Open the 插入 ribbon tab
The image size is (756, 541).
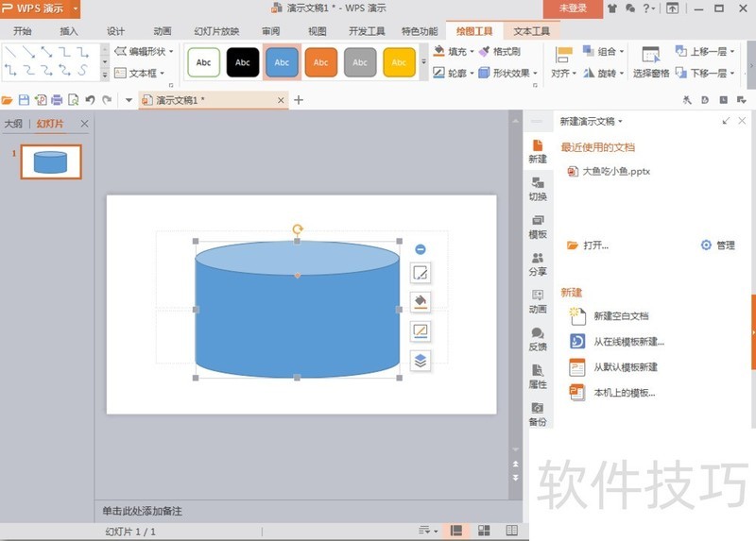(x=68, y=31)
